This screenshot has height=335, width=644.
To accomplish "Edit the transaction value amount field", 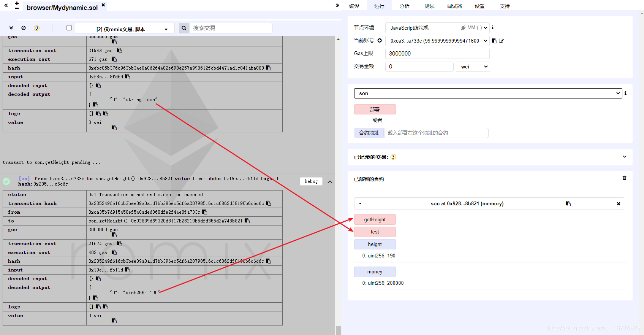I will click(419, 67).
